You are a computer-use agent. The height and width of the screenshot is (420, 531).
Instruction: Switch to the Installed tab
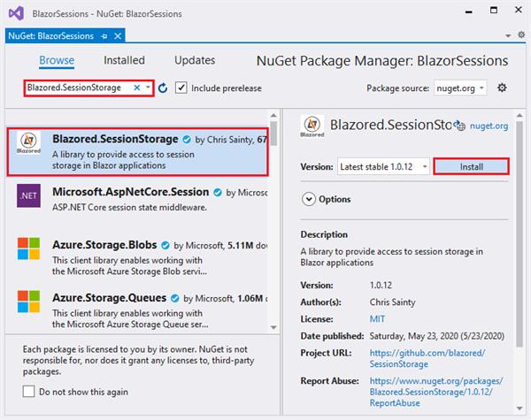(124, 61)
